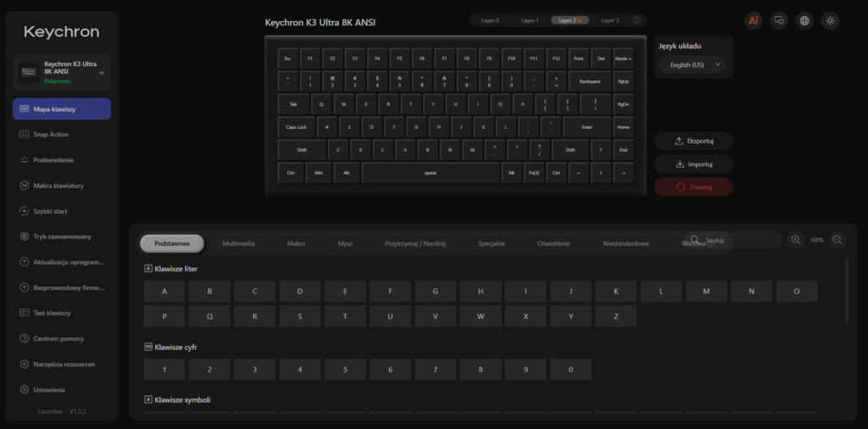Click the layer help question mark icon
The width and height of the screenshot is (868, 429).
(637, 20)
